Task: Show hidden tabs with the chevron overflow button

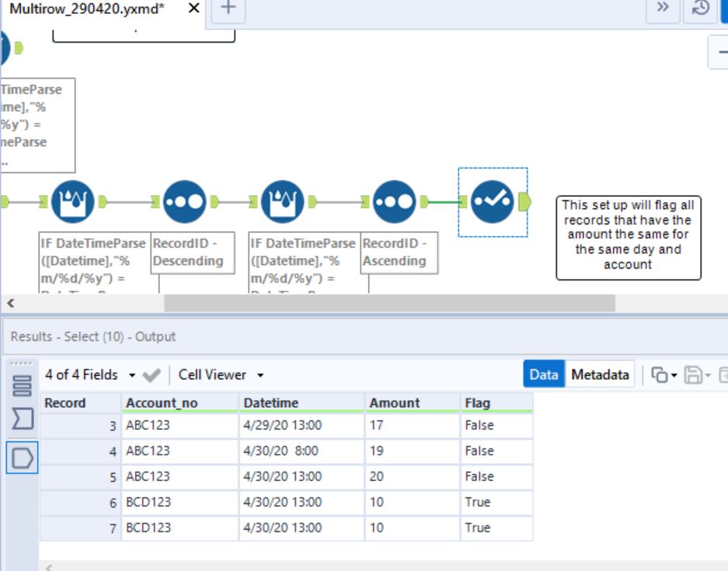Action: (x=663, y=8)
